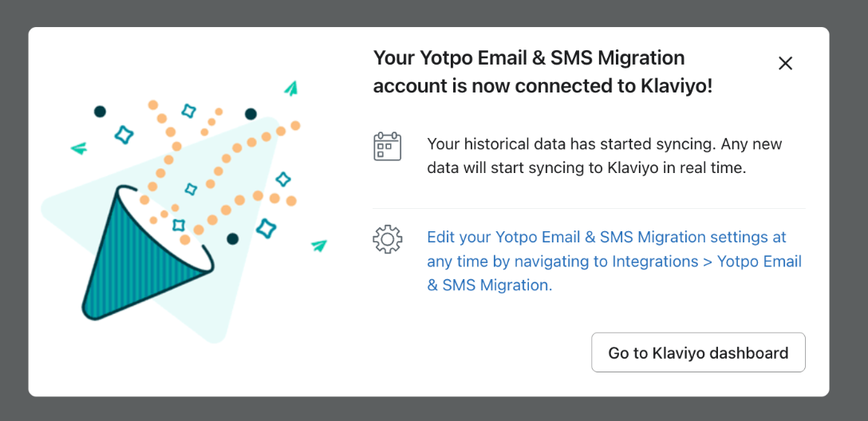Screen dimensions: 868x421
Task: Click the green paper plane left of confetti
Action: [x=78, y=148]
